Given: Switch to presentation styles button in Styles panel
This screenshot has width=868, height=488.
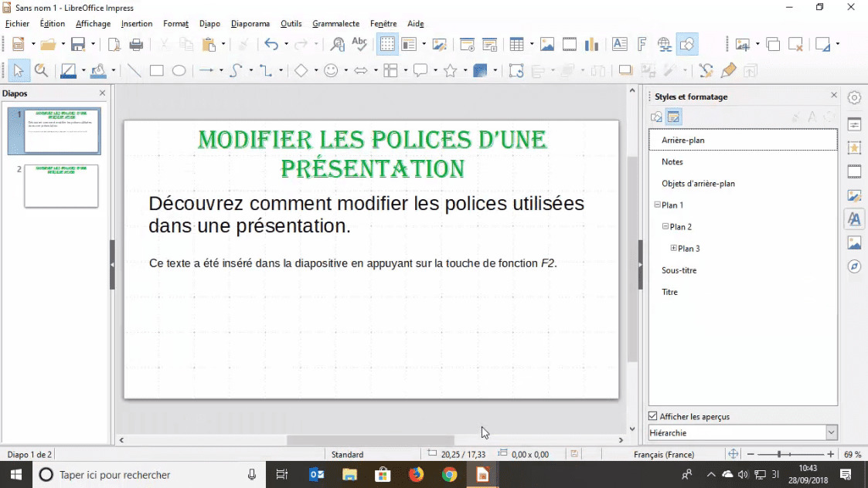Looking at the screenshot, I should tap(674, 117).
